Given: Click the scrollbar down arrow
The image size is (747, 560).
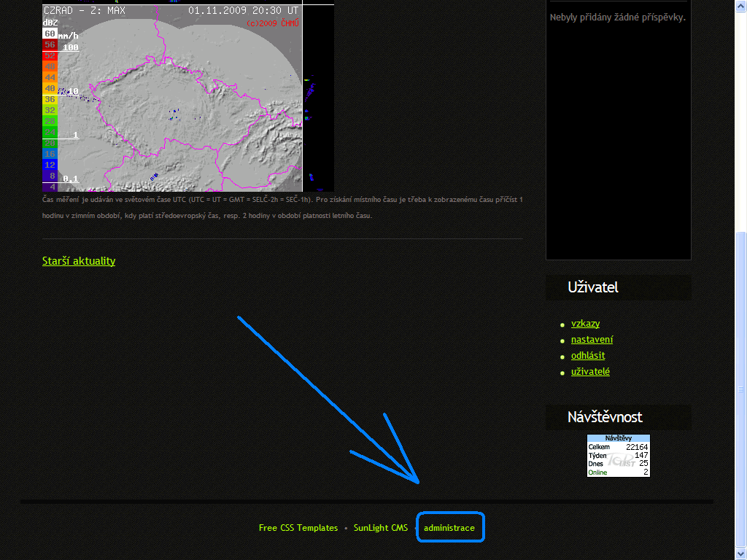Looking at the screenshot, I should coord(740,553).
